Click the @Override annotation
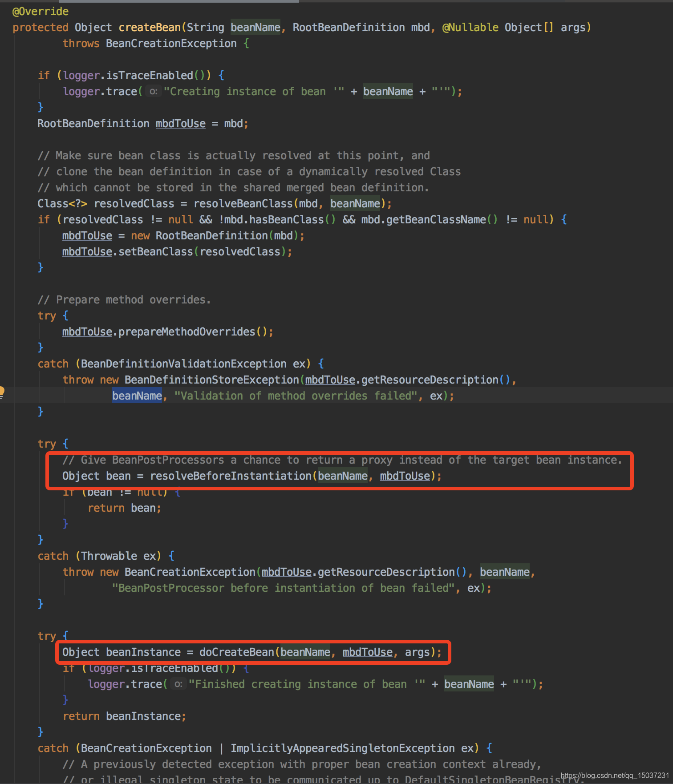This screenshot has height=784, width=673. [x=41, y=12]
